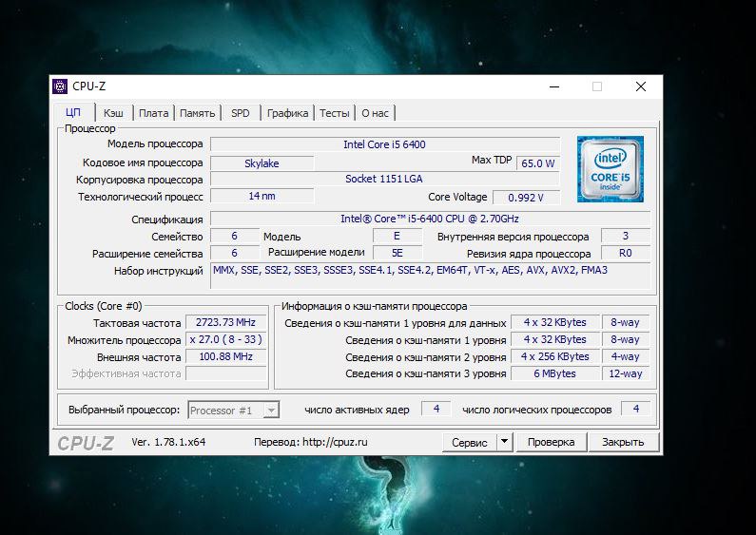
Task: Open the Плата tab
Action: pyautogui.click(x=154, y=113)
